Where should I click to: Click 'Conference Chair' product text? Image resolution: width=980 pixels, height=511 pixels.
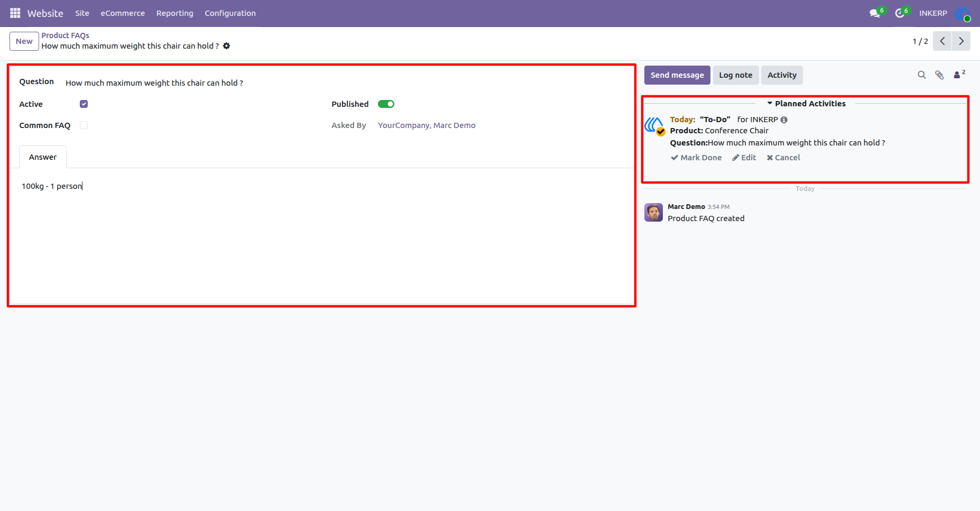pos(736,131)
